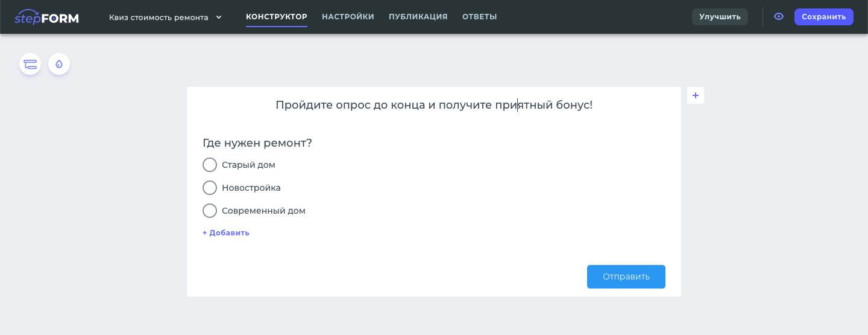This screenshot has height=335, width=868.
Task: Choose the Современный дом radio option
Action: tap(210, 211)
